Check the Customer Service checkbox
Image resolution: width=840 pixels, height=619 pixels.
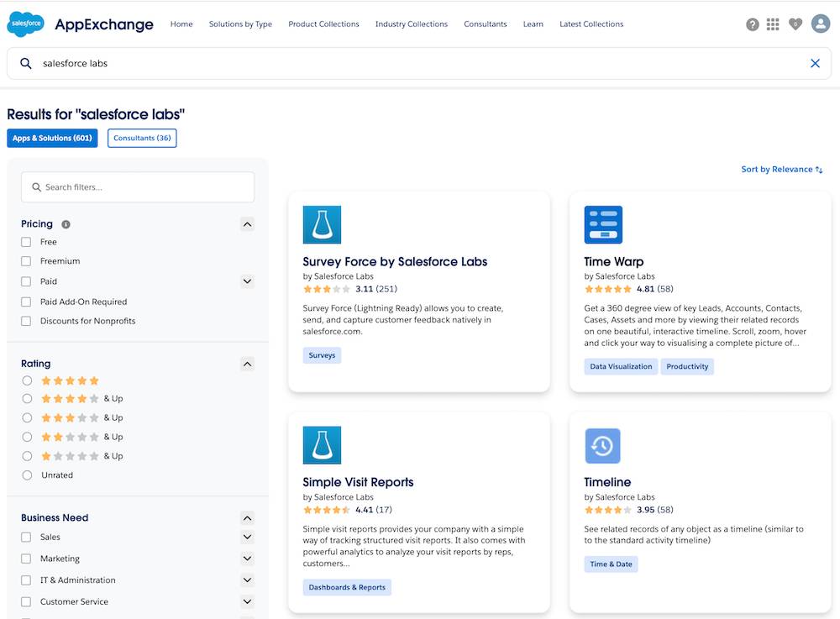pyautogui.click(x=26, y=601)
